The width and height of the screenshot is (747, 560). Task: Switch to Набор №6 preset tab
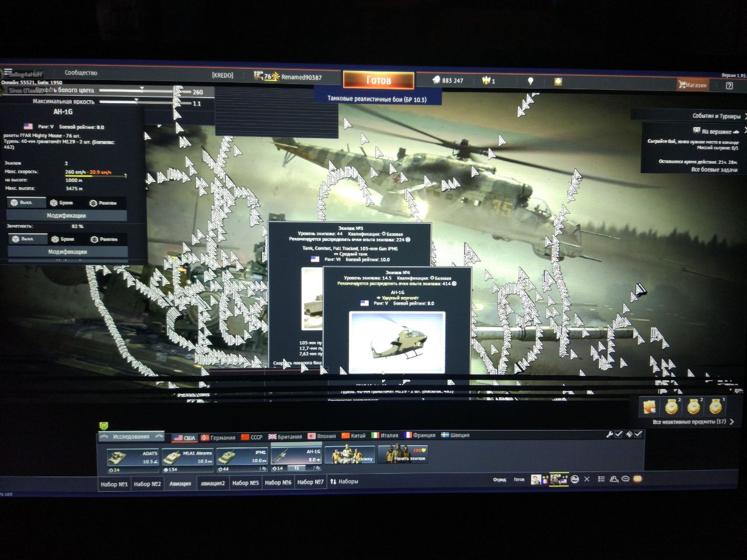pos(278,482)
